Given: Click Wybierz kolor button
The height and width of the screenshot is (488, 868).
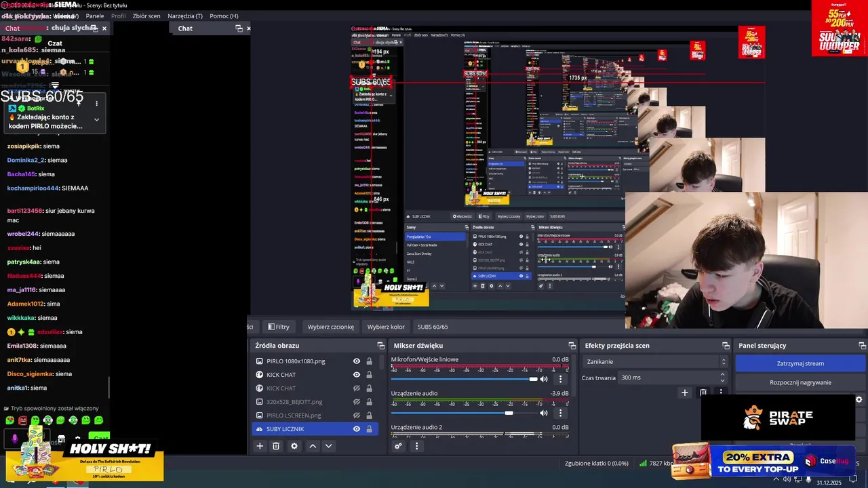Looking at the screenshot, I should pos(386,327).
